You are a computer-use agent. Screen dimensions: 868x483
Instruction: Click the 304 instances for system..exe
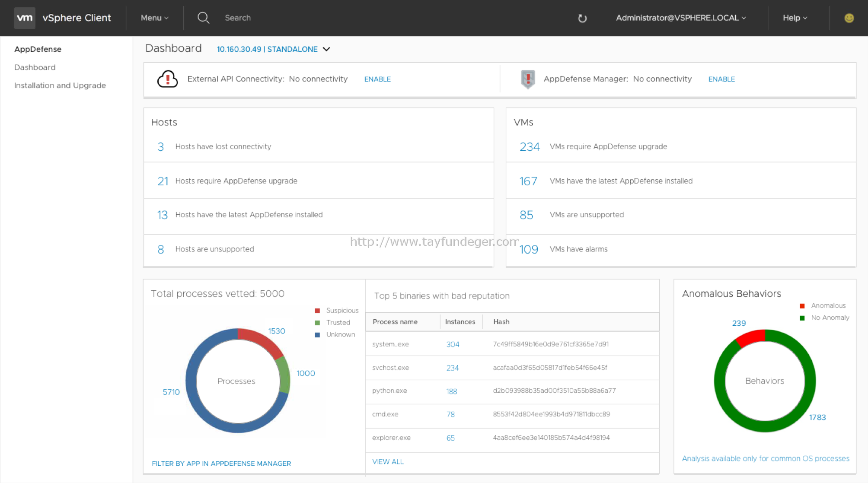pyautogui.click(x=453, y=344)
